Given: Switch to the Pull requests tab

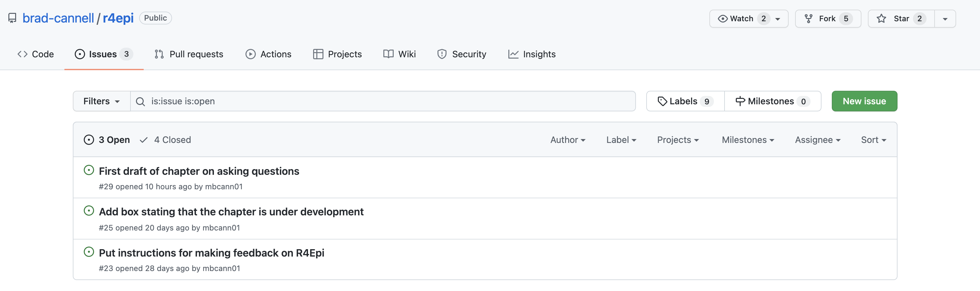Looking at the screenshot, I should click(x=189, y=54).
